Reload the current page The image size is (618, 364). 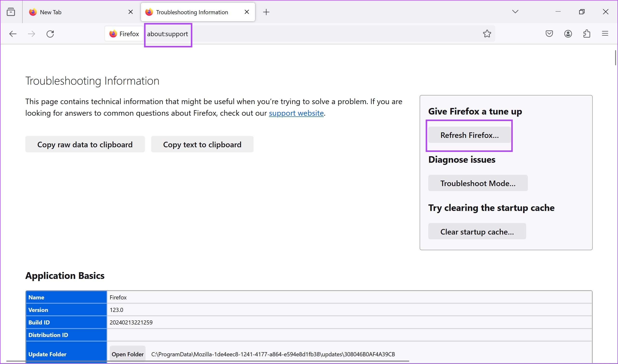tap(50, 34)
